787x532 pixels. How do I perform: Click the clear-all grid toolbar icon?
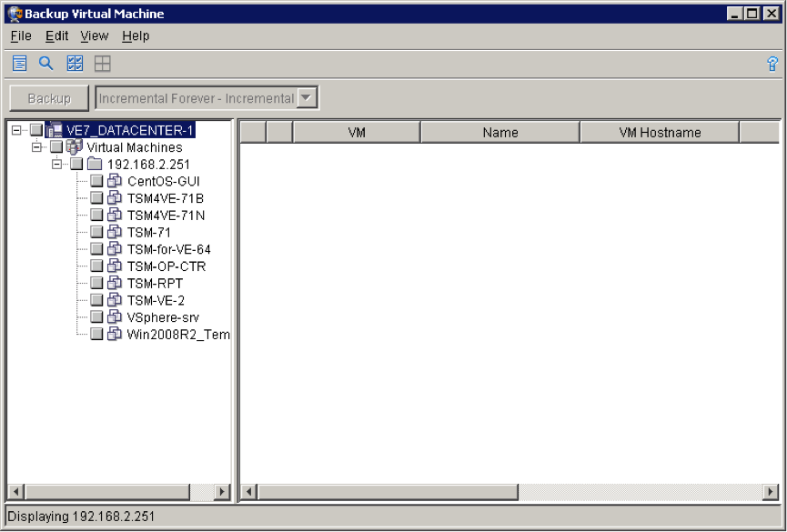pos(102,64)
